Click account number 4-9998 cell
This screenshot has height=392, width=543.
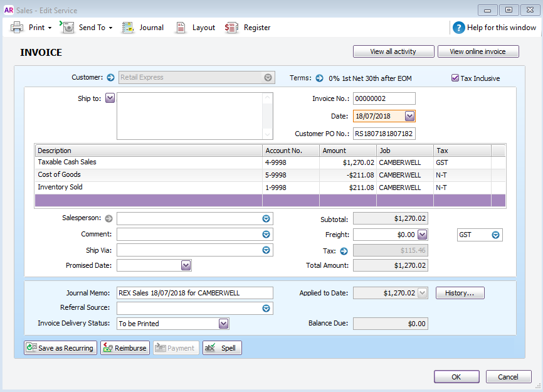(x=291, y=162)
